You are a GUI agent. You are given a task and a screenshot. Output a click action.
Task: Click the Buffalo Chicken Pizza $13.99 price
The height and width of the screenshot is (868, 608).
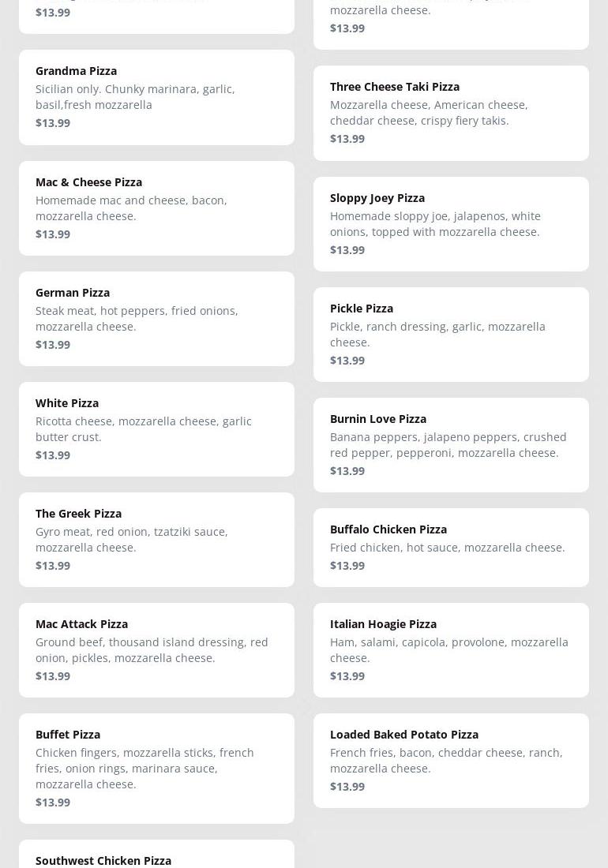click(x=347, y=566)
